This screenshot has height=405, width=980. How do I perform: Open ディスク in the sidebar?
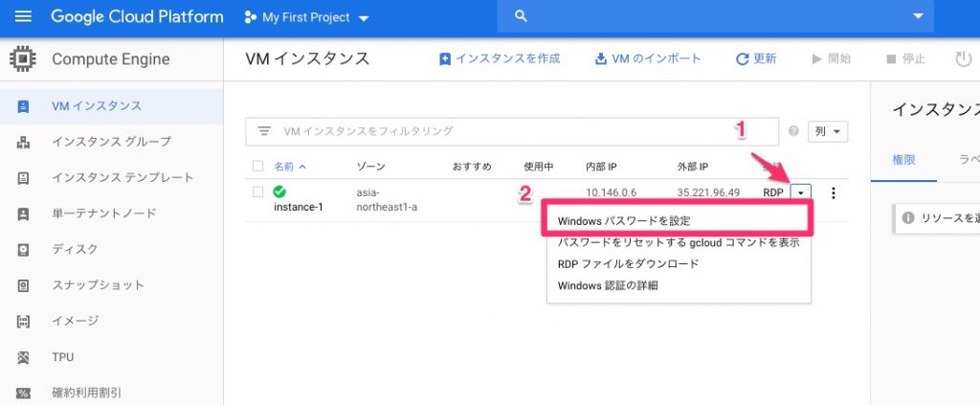click(x=75, y=249)
